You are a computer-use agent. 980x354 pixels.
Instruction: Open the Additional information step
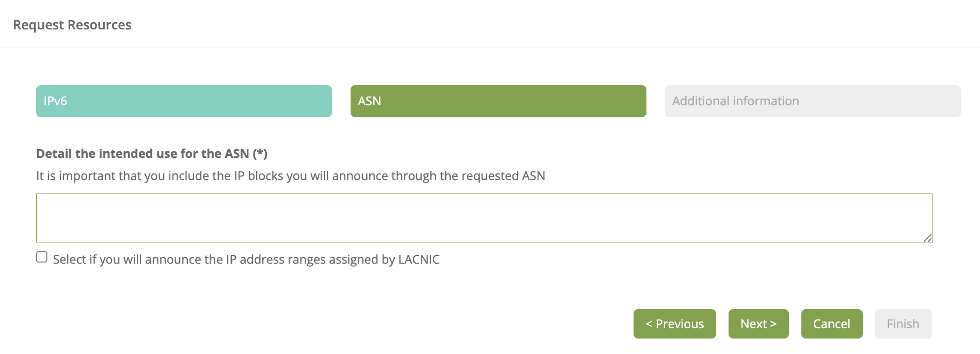812,101
